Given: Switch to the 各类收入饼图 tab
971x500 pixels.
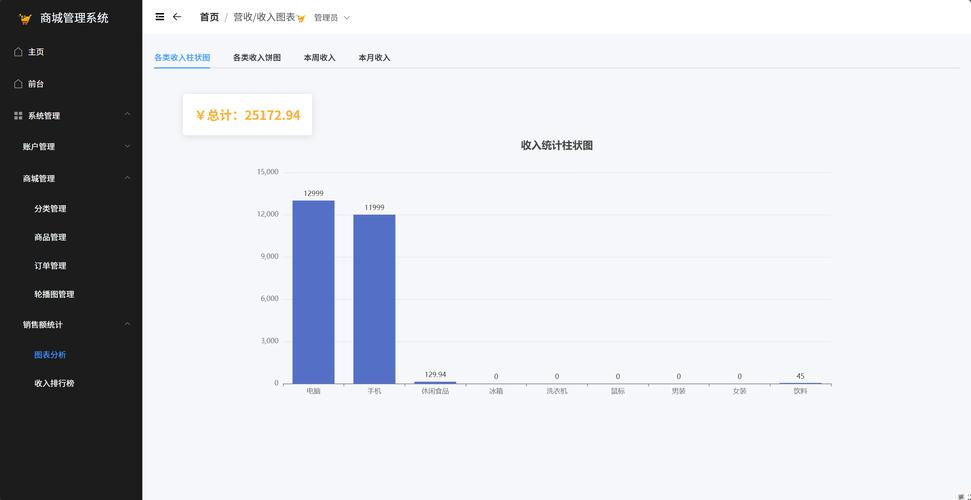Looking at the screenshot, I should [257, 58].
